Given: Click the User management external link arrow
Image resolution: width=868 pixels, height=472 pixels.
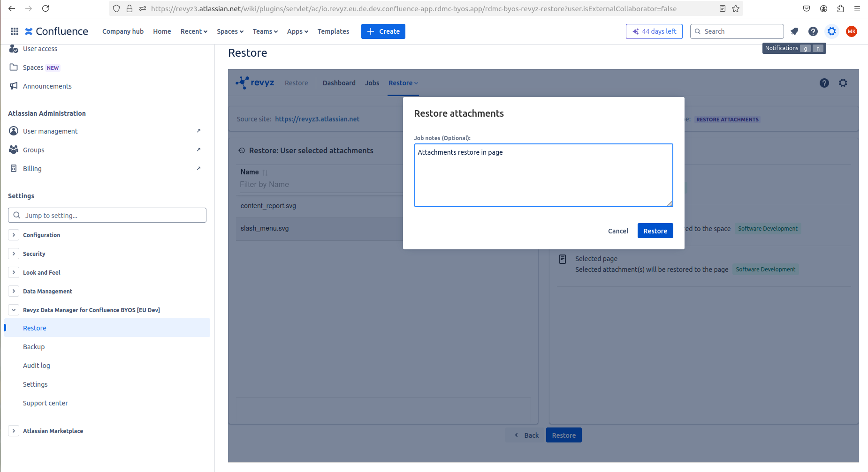Looking at the screenshot, I should [x=198, y=131].
